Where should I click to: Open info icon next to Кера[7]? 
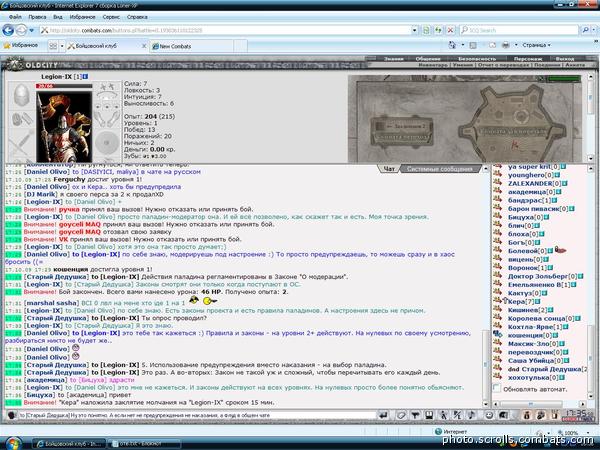click(x=538, y=302)
